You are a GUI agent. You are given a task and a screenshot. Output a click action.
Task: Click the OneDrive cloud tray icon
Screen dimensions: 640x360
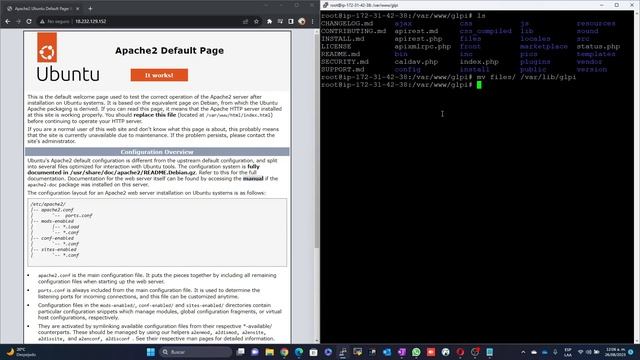[534, 352]
